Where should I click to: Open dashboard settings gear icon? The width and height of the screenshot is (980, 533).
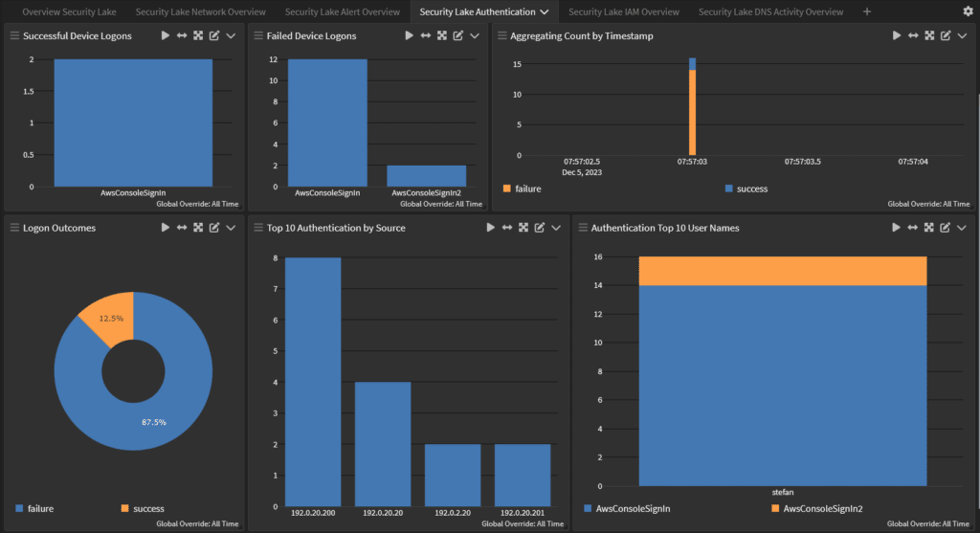point(967,11)
